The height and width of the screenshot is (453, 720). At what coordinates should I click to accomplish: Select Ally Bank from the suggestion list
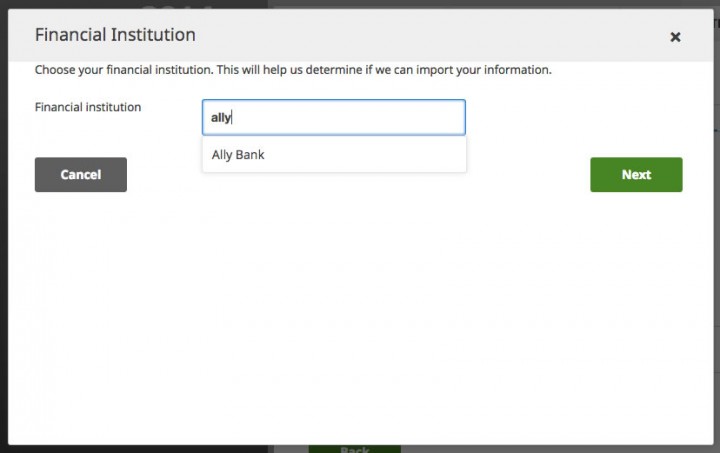point(237,155)
